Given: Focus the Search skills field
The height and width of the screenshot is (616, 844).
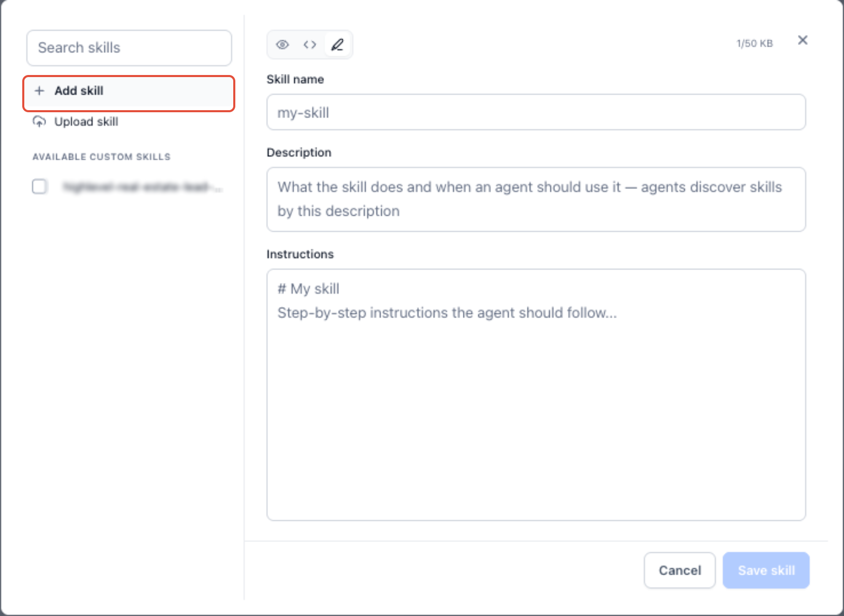Looking at the screenshot, I should pyautogui.click(x=129, y=48).
